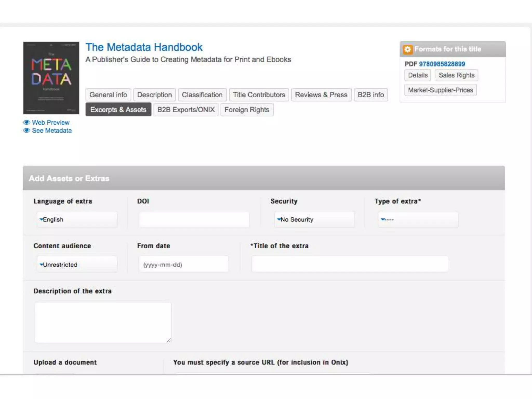Click The Metadata Handbook title link

[144, 47]
